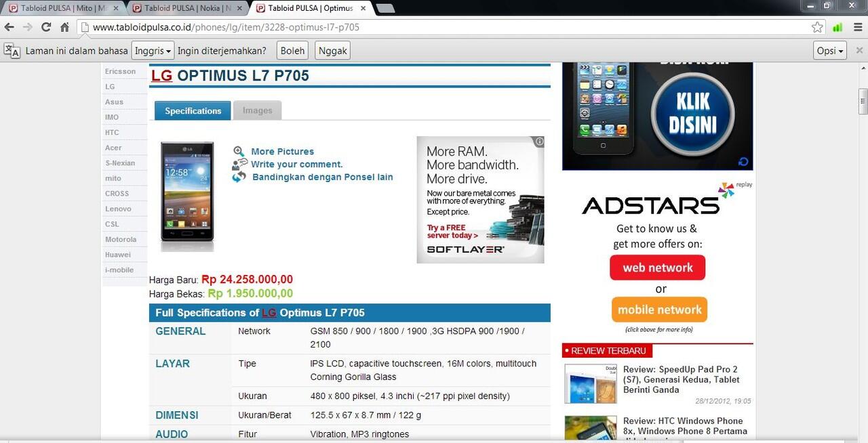Click the REVIEW TERBARU section header
The height and width of the screenshot is (443, 868).
(608, 350)
